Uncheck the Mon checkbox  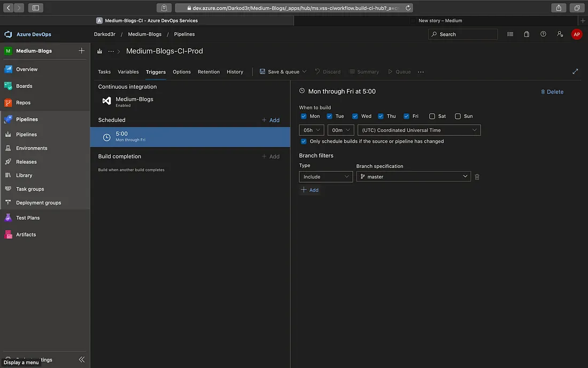[x=304, y=116]
